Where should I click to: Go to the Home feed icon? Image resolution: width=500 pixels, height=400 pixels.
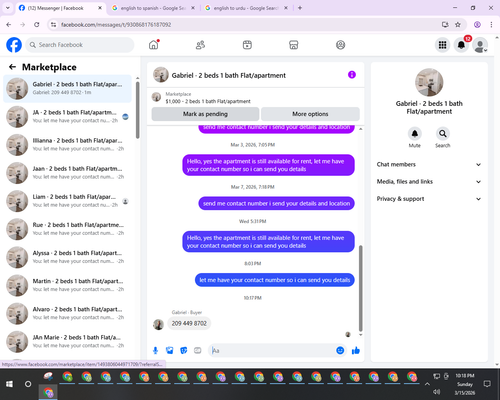(x=154, y=45)
